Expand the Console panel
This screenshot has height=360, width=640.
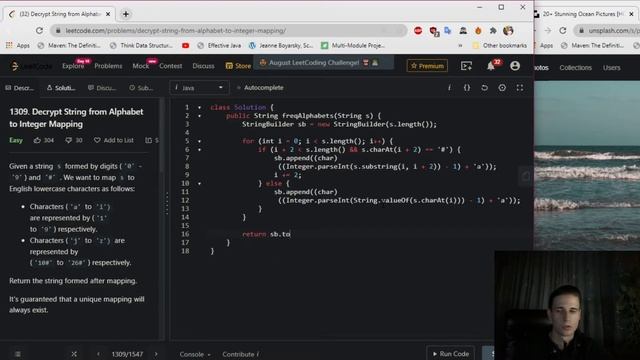pyautogui.click(x=195, y=354)
